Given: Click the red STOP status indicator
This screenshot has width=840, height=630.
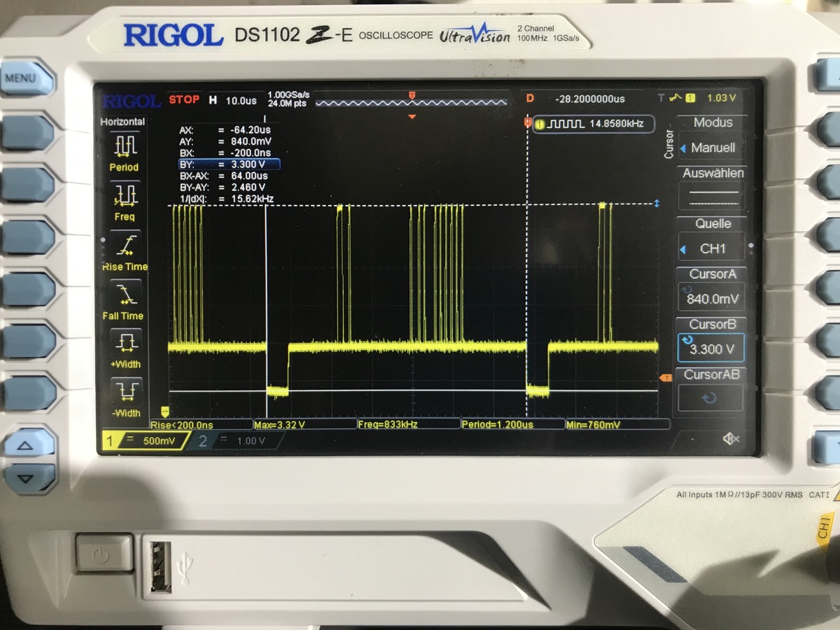Looking at the screenshot, I should pos(184,99).
